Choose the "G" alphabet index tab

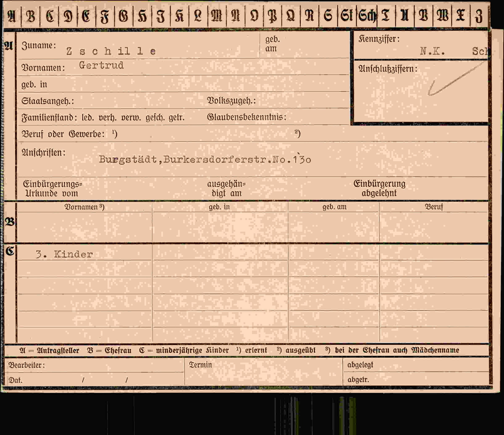click(123, 16)
